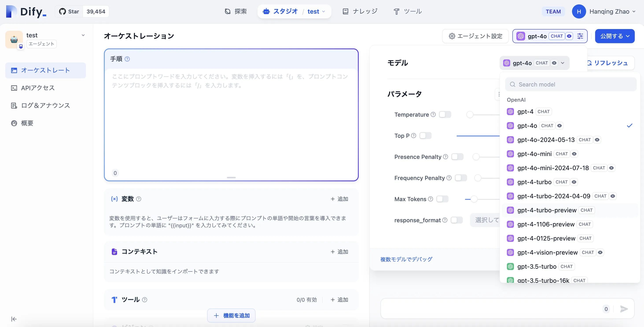644x327 pixels.
Task: Open the 公開する dropdown button
Action: pyautogui.click(x=615, y=36)
